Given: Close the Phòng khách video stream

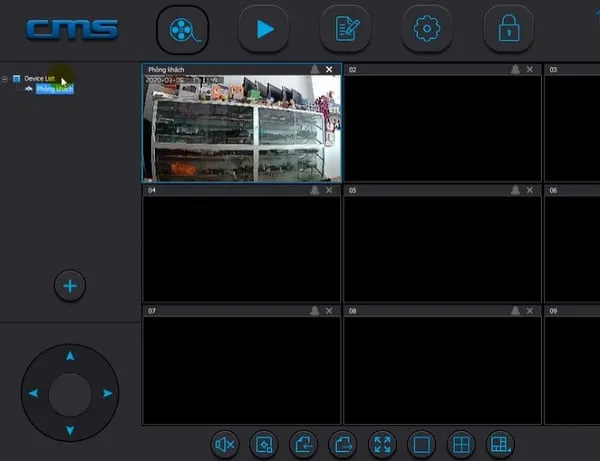Looking at the screenshot, I should coord(330,69).
